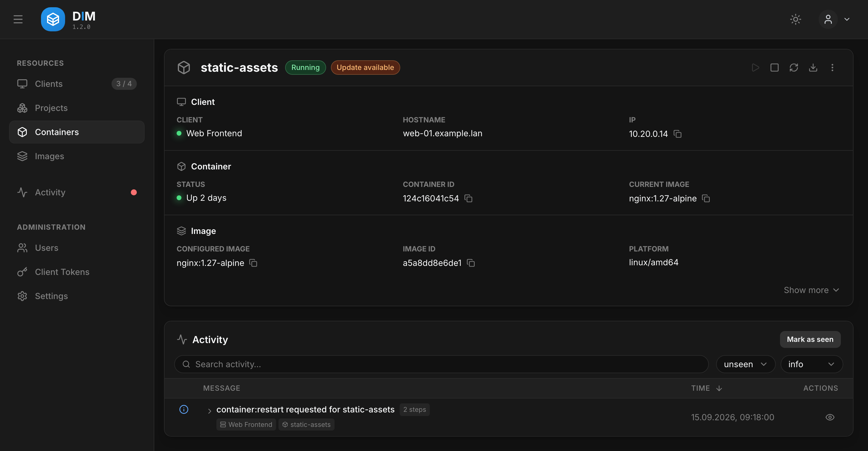Click the Update available badge
The image size is (868, 451).
(365, 68)
